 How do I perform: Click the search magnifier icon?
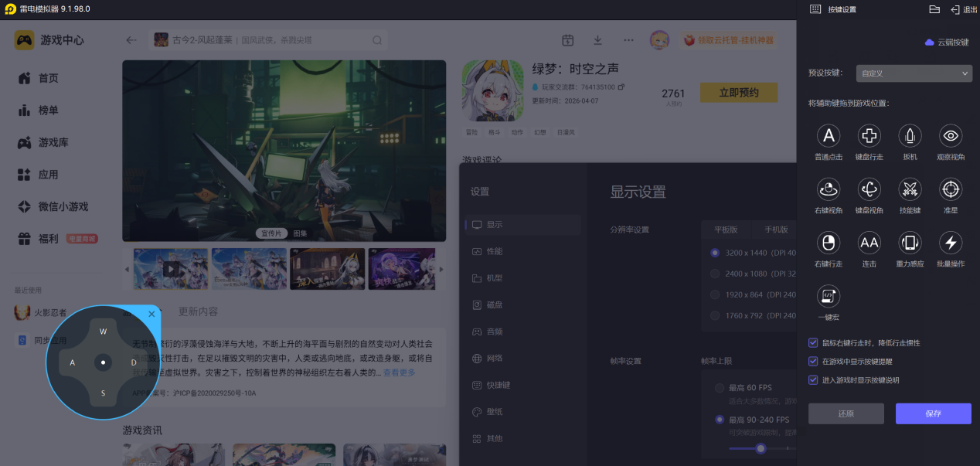376,40
